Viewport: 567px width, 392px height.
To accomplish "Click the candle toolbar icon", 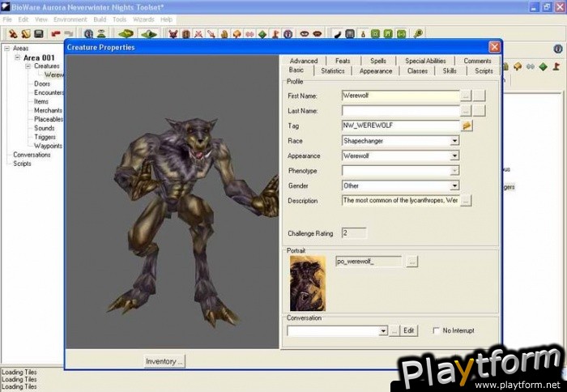I will [x=363, y=34].
